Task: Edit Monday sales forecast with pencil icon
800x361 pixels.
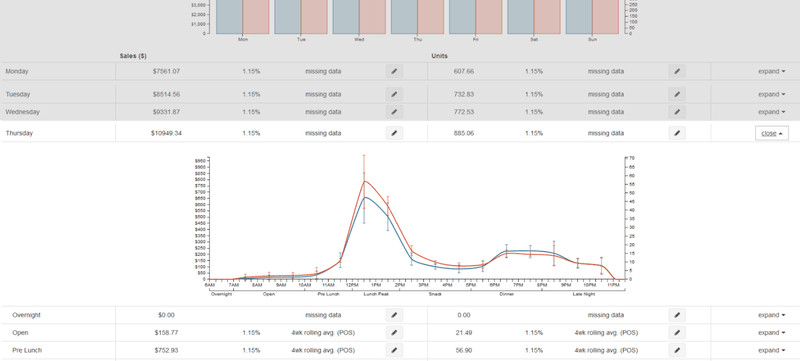Action: tap(394, 71)
